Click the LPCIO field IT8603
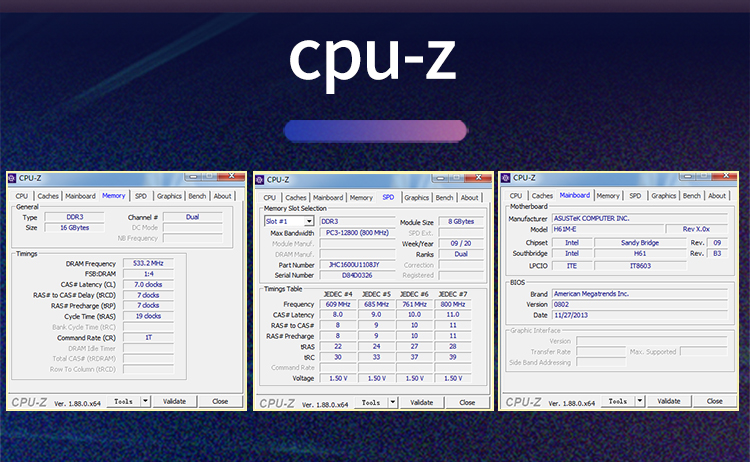The image size is (750, 462). click(x=640, y=266)
